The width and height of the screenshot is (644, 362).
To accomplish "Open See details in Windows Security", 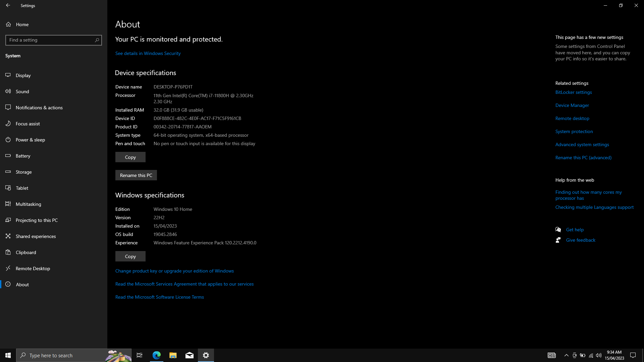I will pyautogui.click(x=148, y=53).
